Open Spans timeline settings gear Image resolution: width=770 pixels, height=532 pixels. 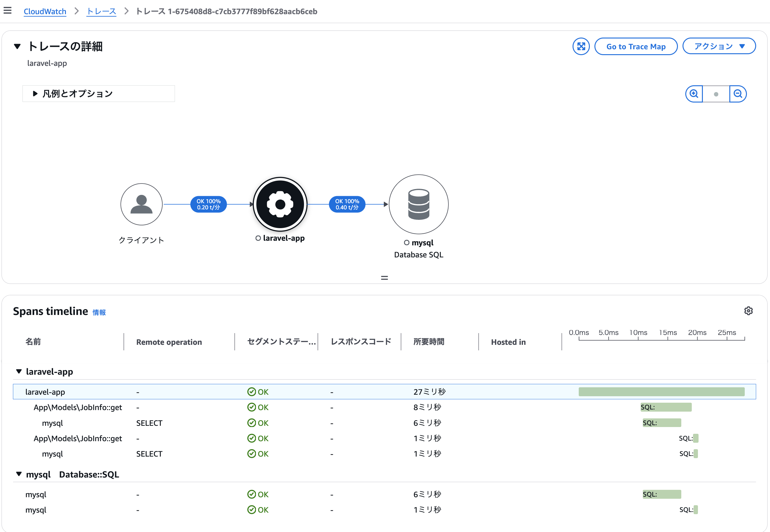(x=748, y=311)
